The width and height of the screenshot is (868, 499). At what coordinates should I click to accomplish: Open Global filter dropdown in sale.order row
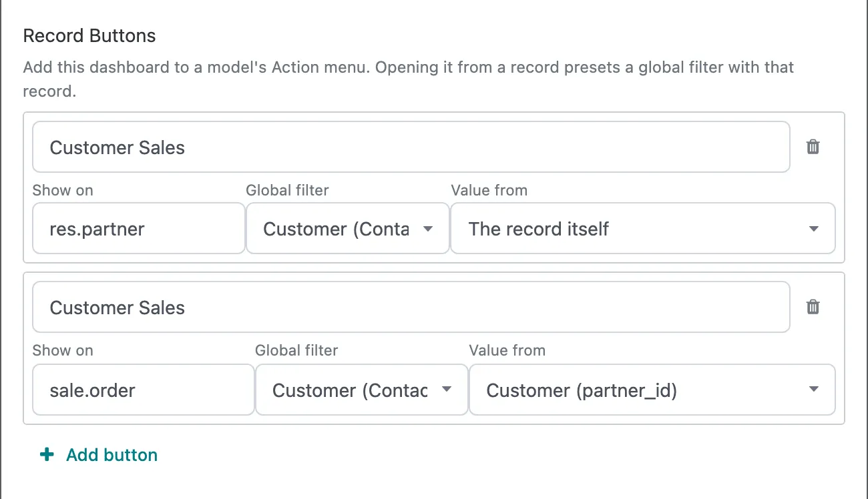[362, 390]
